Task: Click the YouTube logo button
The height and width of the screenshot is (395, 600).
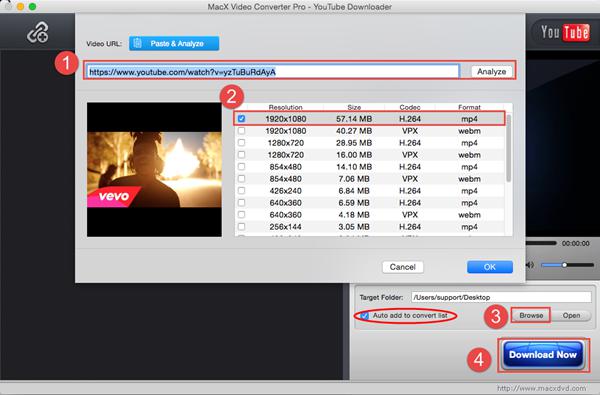Action: click(x=565, y=32)
